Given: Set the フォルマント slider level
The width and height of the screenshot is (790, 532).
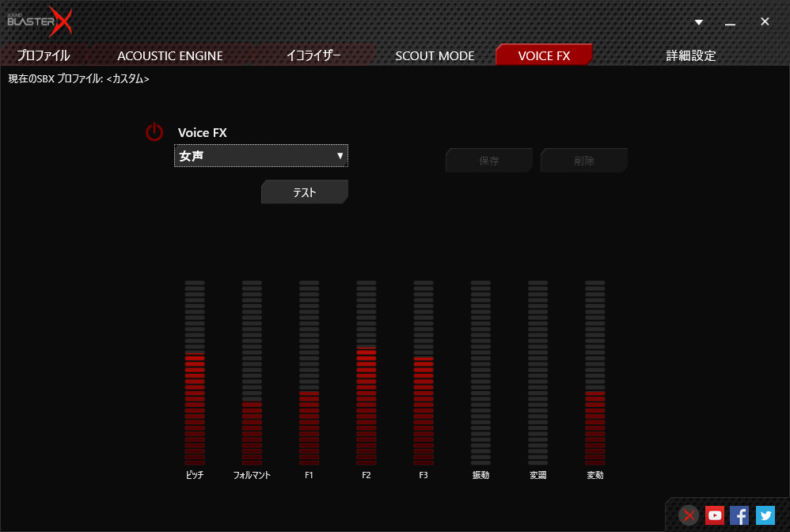Looking at the screenshot, I should coord(252,372).
